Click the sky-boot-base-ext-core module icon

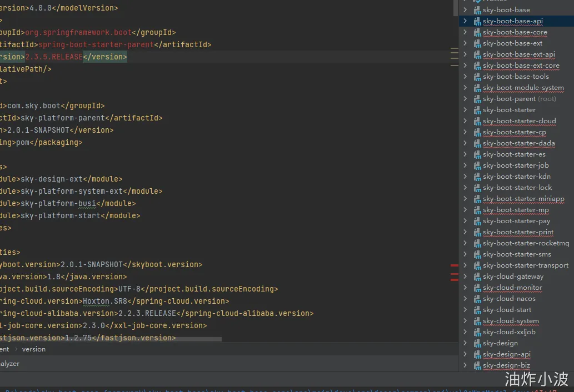tap(477, 66)
